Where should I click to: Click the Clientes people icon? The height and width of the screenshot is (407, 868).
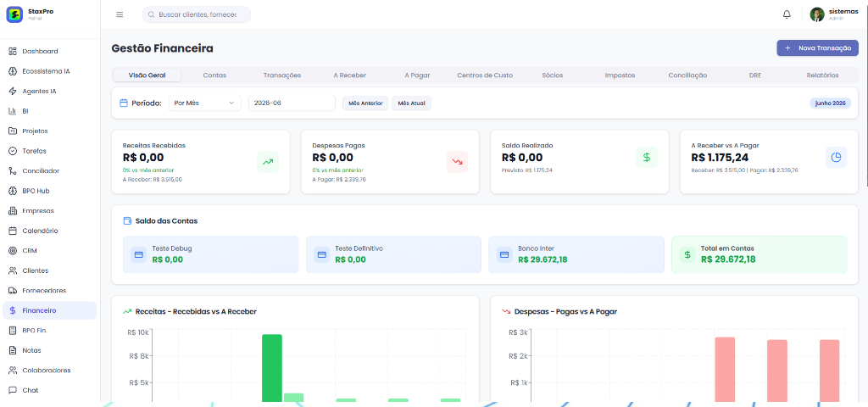tap(13, 270)
